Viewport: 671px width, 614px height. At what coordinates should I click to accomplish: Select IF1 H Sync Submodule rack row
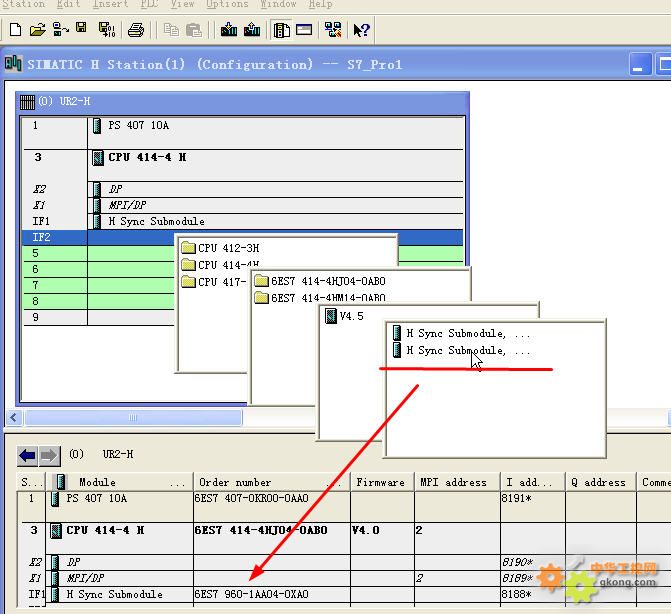click(244, 221)
